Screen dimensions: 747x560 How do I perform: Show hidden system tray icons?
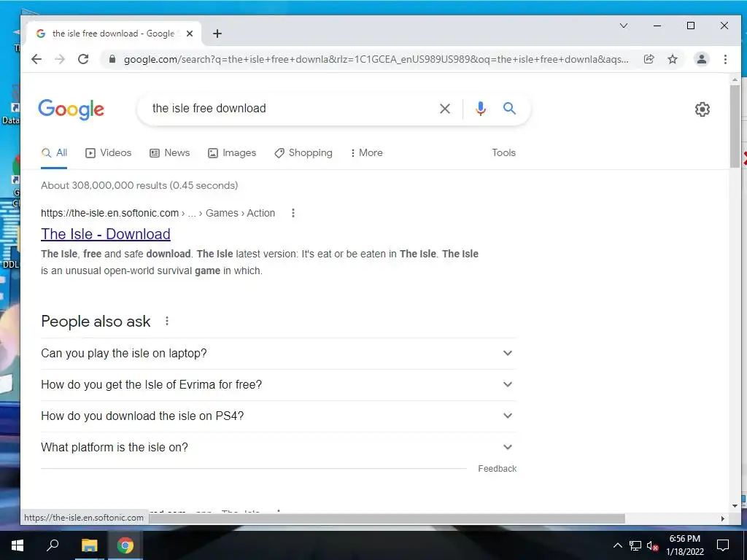617,545
